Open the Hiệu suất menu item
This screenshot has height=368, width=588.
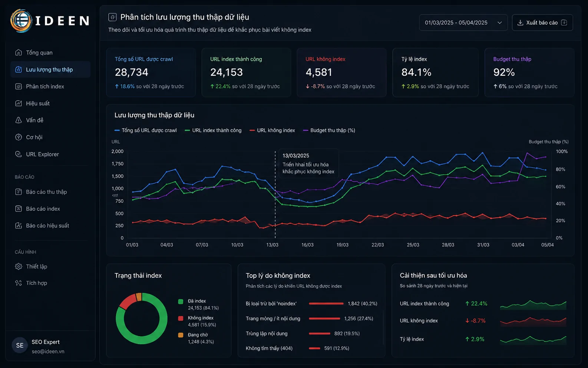pos(50,103)
